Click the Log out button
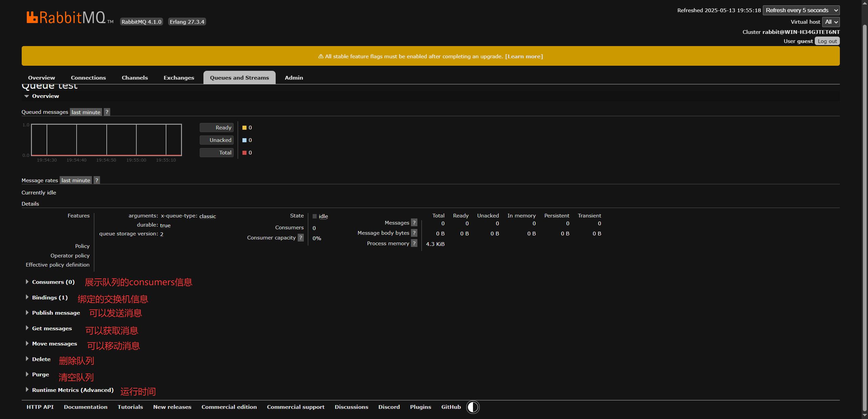 (x=827, y=41)
